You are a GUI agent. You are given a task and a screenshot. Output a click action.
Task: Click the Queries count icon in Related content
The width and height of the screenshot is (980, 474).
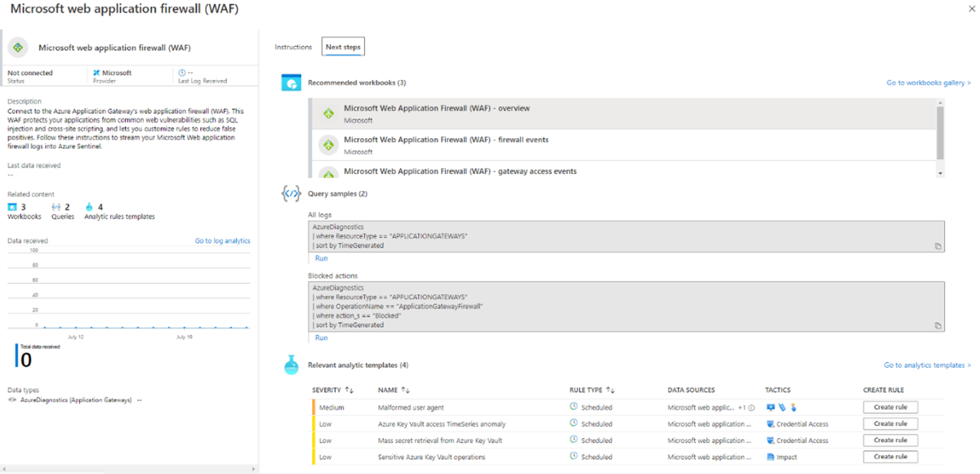pos(56,207)
